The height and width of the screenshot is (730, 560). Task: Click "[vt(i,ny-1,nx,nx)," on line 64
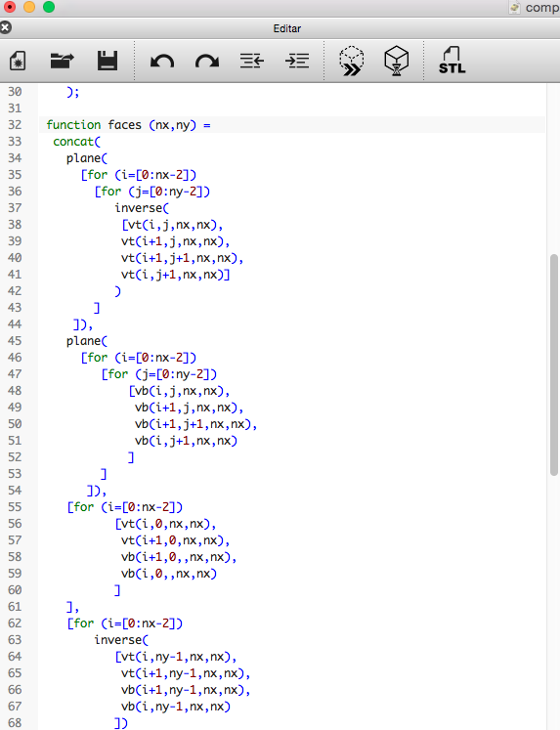pos(176,657)
